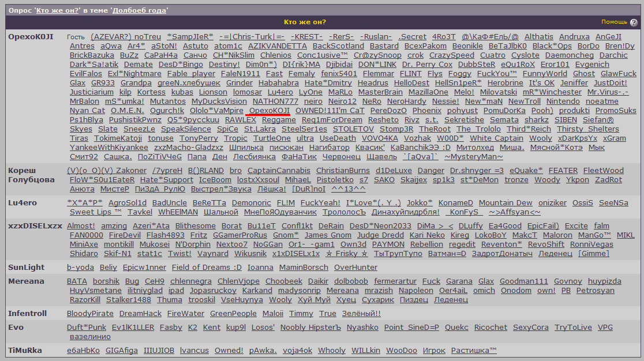Click voter 'James Gnom'

[328, 235]
